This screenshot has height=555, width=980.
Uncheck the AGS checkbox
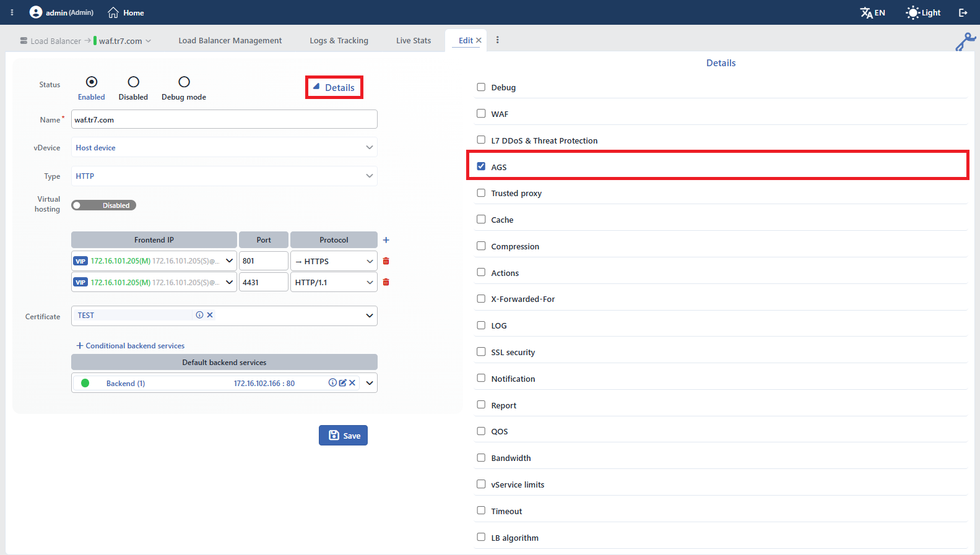coord(481,166)
